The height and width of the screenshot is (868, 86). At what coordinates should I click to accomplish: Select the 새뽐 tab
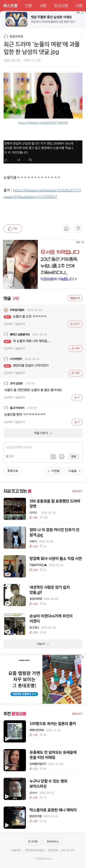click(43, 5)
